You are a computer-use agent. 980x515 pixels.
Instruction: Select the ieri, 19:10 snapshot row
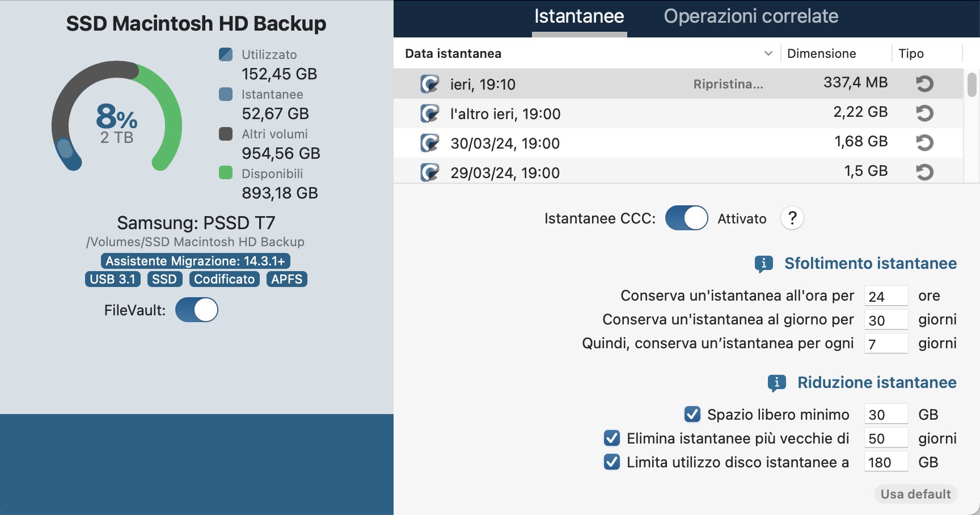tap(678, 84)
